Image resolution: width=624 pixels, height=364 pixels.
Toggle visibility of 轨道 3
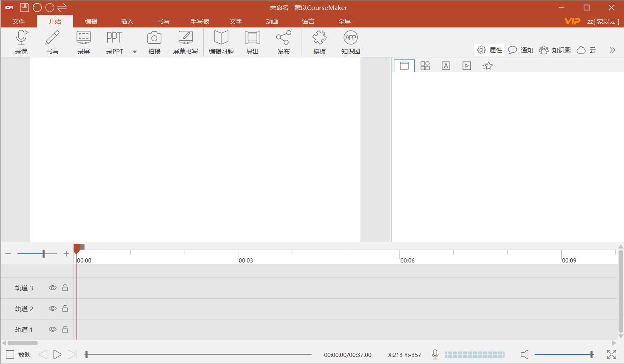click(x=52, y=288)
